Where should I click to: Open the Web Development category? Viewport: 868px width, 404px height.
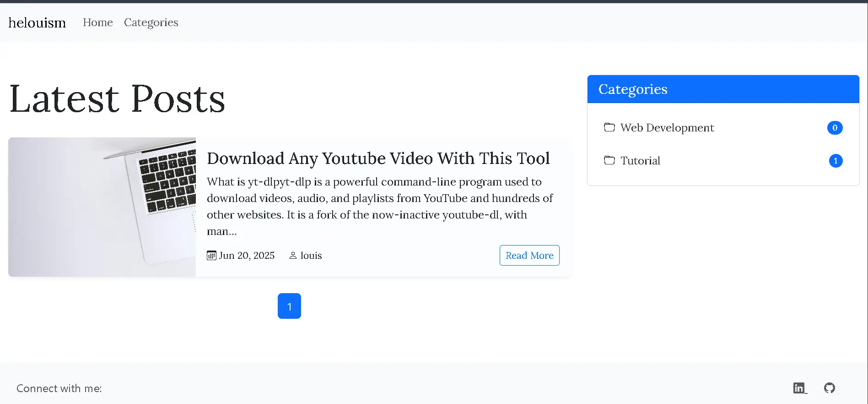(667, 128)
